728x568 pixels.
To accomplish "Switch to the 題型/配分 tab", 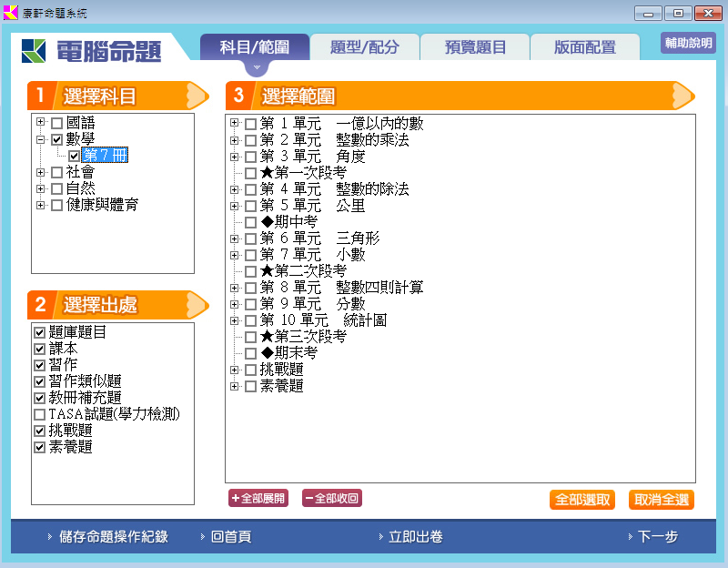I will 365,47.
